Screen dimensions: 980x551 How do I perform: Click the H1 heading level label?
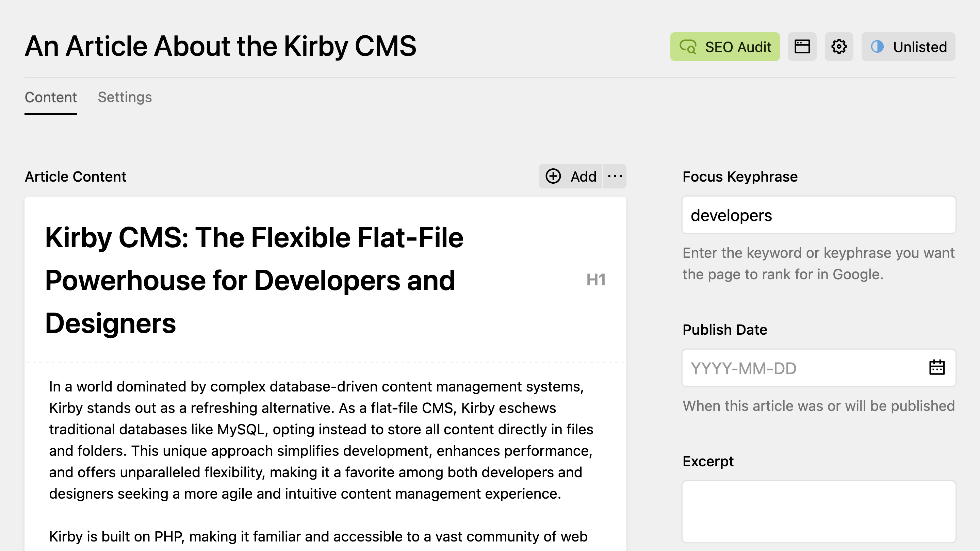596,280
